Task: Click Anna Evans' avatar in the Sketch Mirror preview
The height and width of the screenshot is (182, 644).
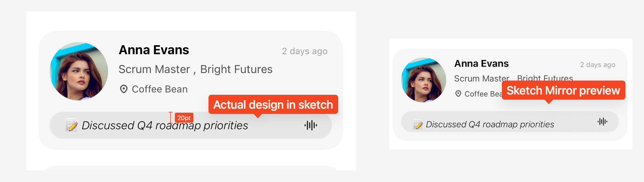Action: coord(424,80)
